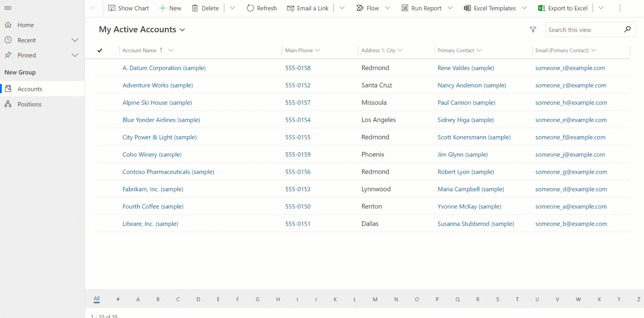The height and width of the screenshot is (318, 644).
Task: Refresh the accounts list
Action: [x=250, y=8]
